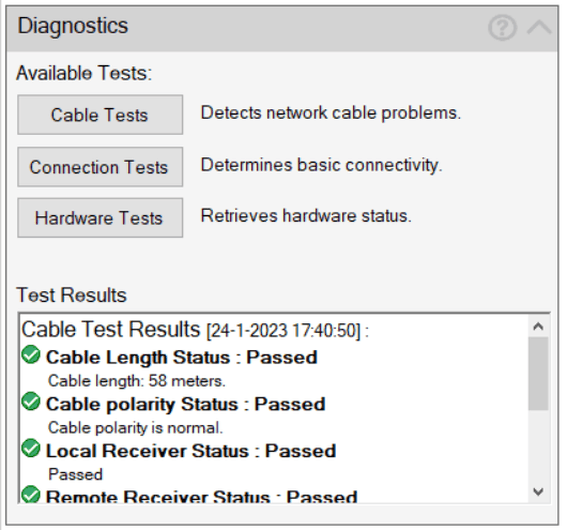
Task: Click the Local Receiver Status green checkmark
Action: pyautogui.click(x=31, y=448)
